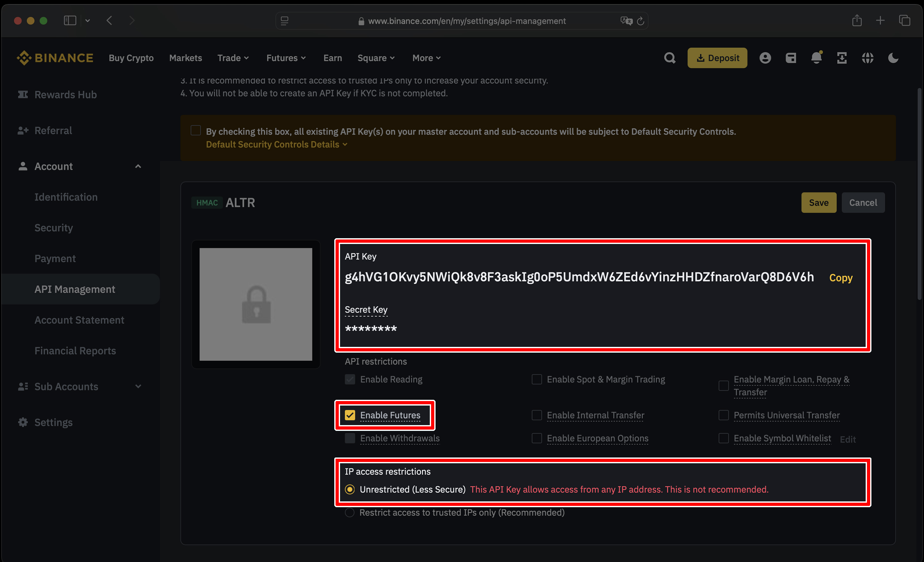Open Identification in sidebar
924x562 pixels.
click(x=66, y=197)
